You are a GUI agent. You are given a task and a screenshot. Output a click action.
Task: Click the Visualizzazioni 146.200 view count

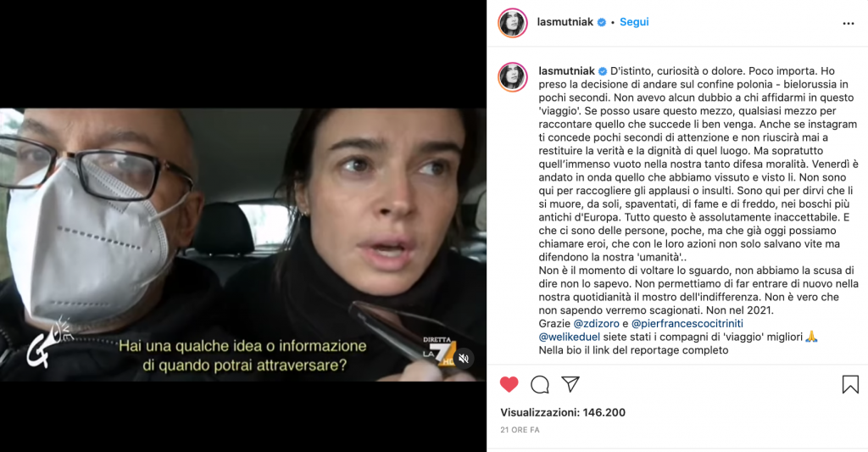(x=563, y=413)
